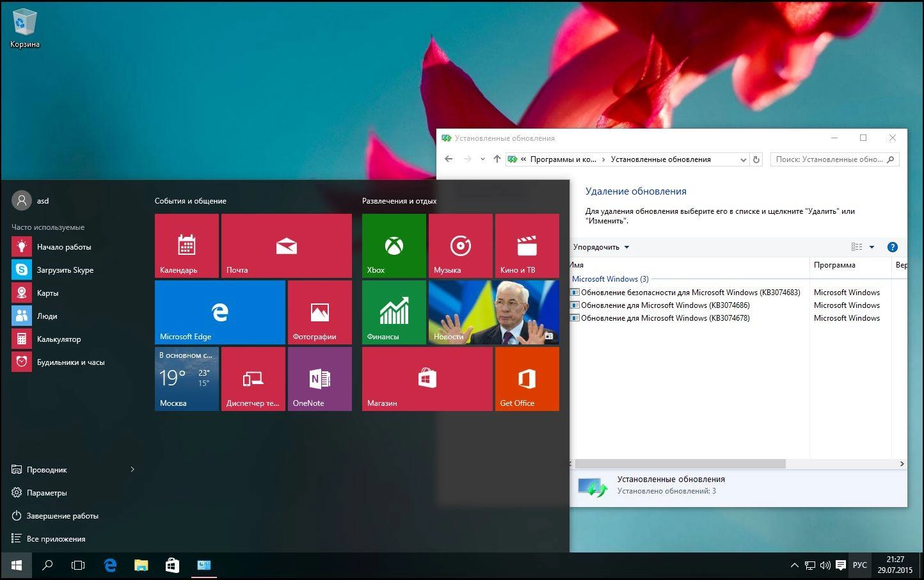The height and width of the screenshot is (580, 924).
Task: Show hidden tray icons chevron
Action: pyautogui.click(x=795, y=566)
